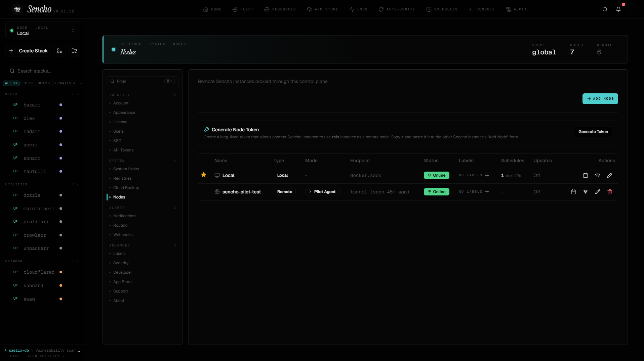
Task: Open Registries settings
Action: [122, 178]
